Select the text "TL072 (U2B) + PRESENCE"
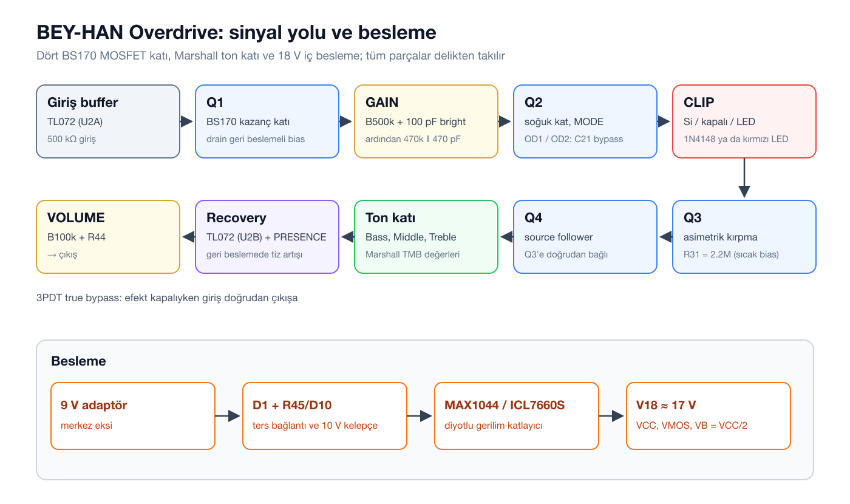Viewport: 850px width, 504px height. (267, 237)
